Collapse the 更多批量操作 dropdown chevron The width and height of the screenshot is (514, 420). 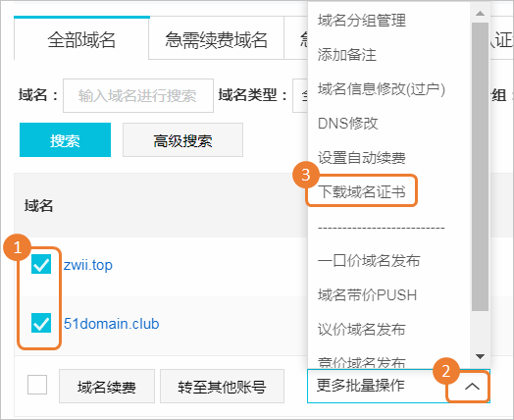[x=472, y=387]
